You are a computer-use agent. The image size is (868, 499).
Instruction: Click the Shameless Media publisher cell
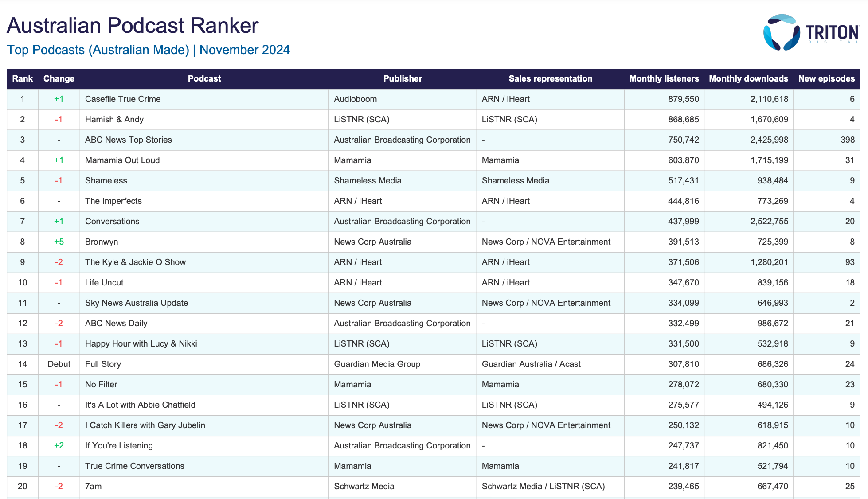coord(403,180)
